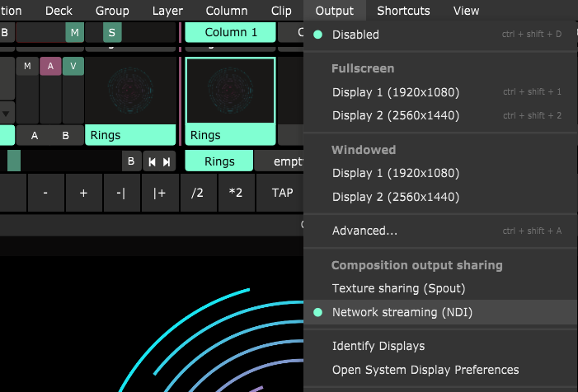Viewport: 578px width, 392px height.
Task: Click Identify Displays
Action: click(440, 346)
